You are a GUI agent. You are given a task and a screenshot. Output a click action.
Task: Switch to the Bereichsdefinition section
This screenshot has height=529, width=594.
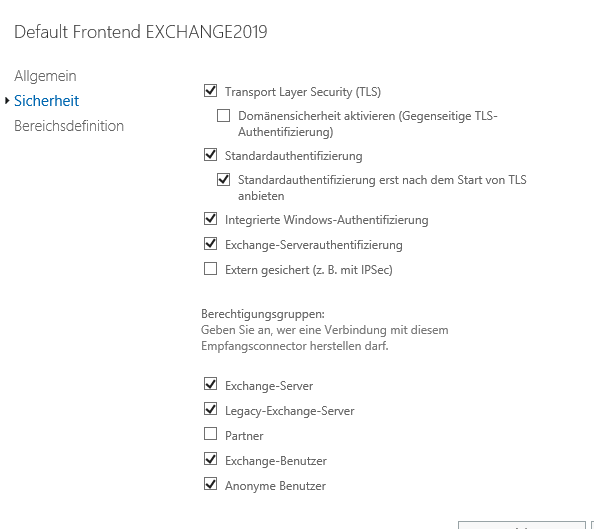coord(69,126)
